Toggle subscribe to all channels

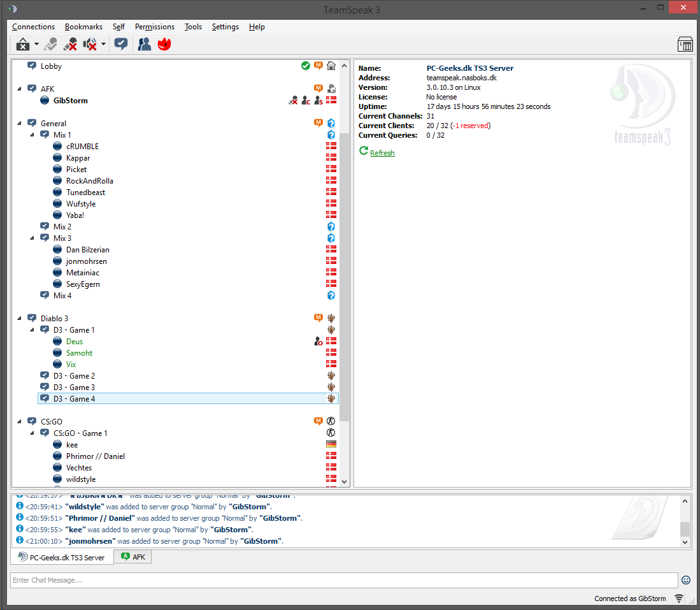point(121,44)
